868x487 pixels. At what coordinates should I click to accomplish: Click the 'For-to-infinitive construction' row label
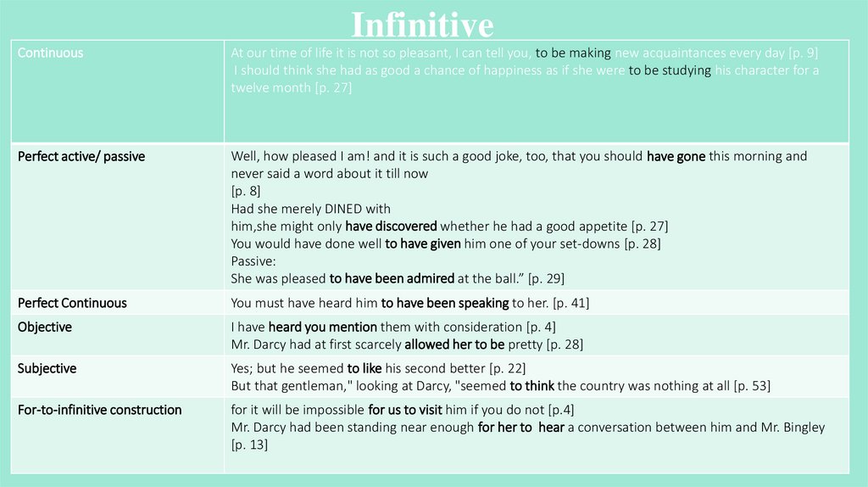point(100,410)
